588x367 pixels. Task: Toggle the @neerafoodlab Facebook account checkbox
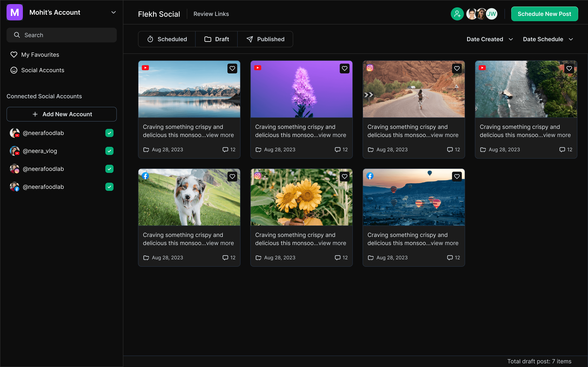click(109, 187)
